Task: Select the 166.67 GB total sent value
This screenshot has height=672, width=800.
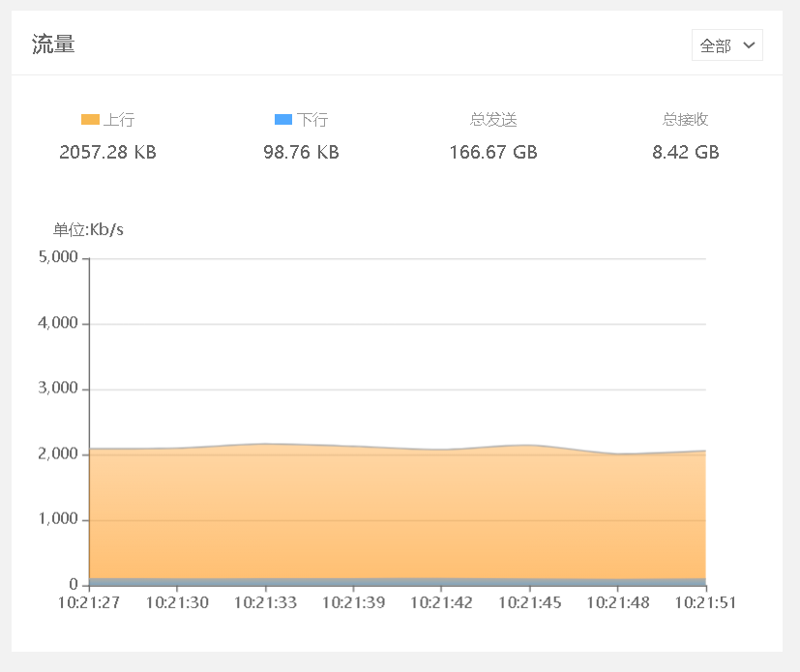Action: (x=493, y=152)
